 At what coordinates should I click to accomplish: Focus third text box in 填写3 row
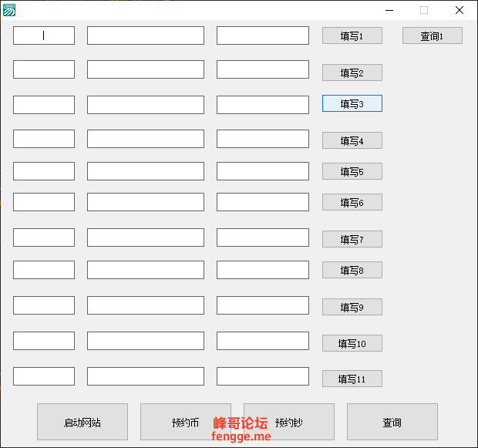263,105
